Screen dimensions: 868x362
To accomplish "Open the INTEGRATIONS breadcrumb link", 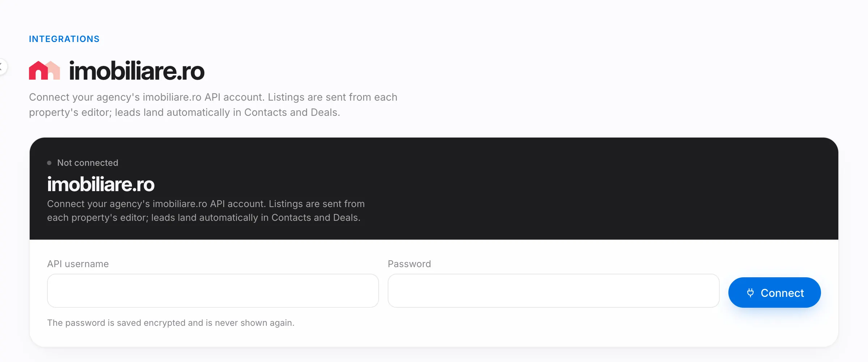I will pos(64,39).
